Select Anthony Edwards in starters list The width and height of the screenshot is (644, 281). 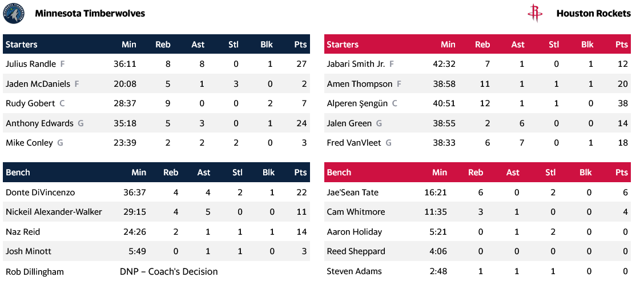tap(39, 123)
